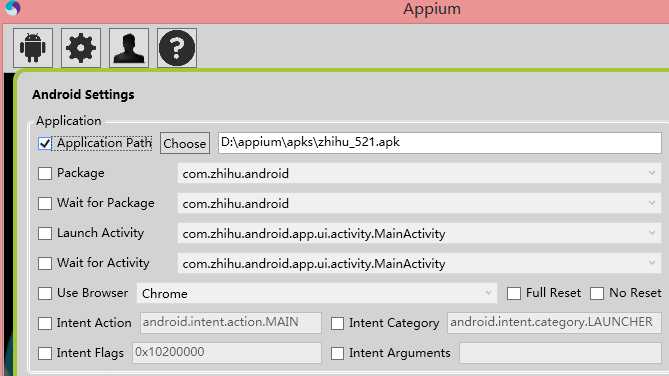
Task: Click the Choose button for application path
Action: pos(185,143)
